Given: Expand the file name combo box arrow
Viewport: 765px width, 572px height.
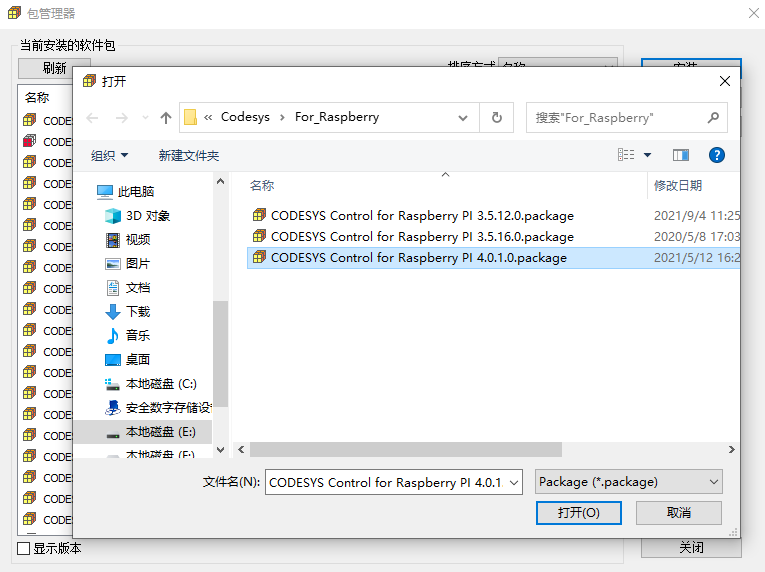Looking at the screenshot, I should [x=513, y=482].
